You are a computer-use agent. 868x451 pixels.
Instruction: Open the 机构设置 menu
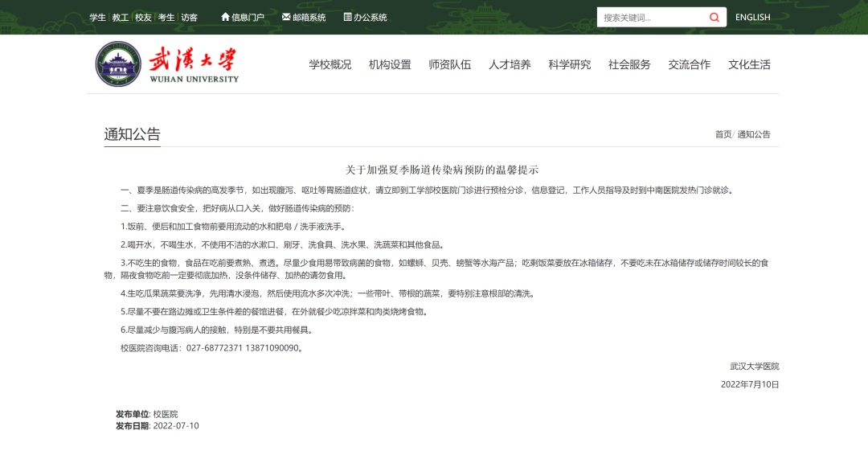click(x=390, y=64)
